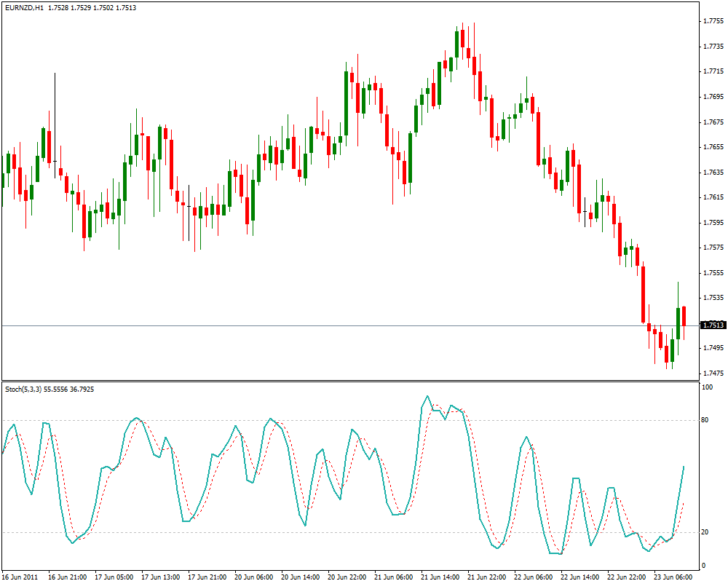
Task: Click the 1.7635 price axis label
Action: pos(713,173)
